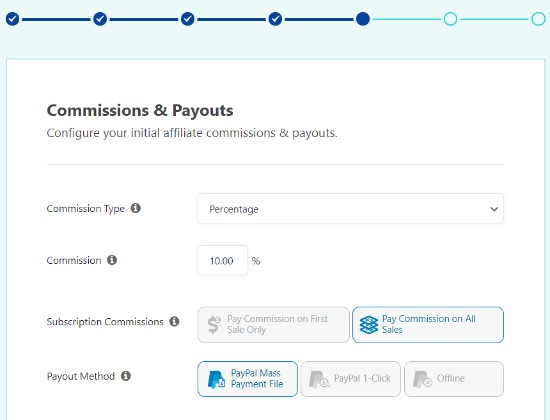Go back to the first wizard step

click(13, 19)
